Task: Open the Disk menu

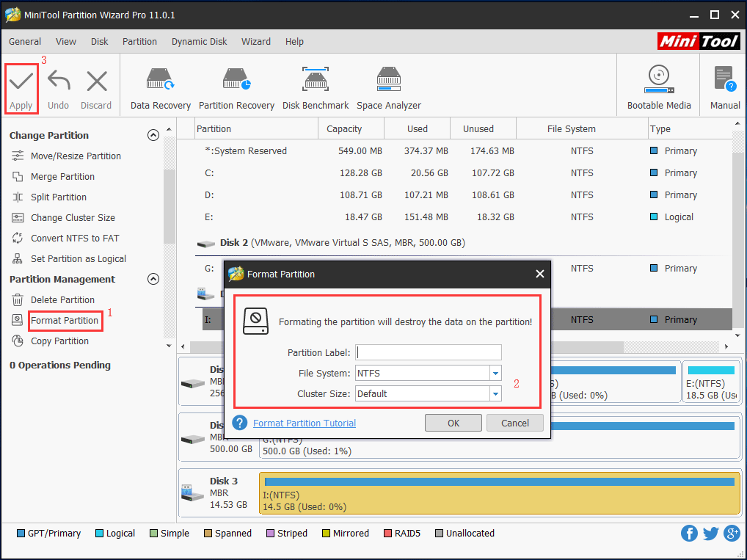Action: click(100, 41)
